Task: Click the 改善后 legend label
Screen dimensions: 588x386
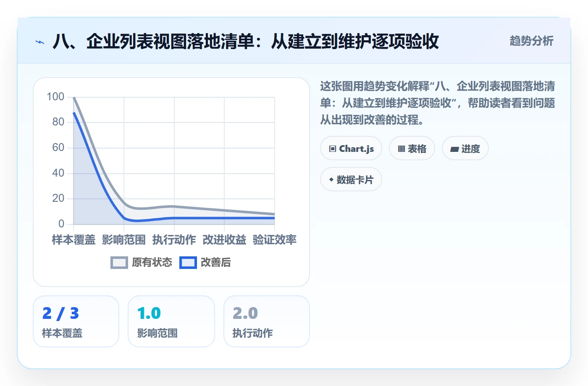Action: [216, 263]
